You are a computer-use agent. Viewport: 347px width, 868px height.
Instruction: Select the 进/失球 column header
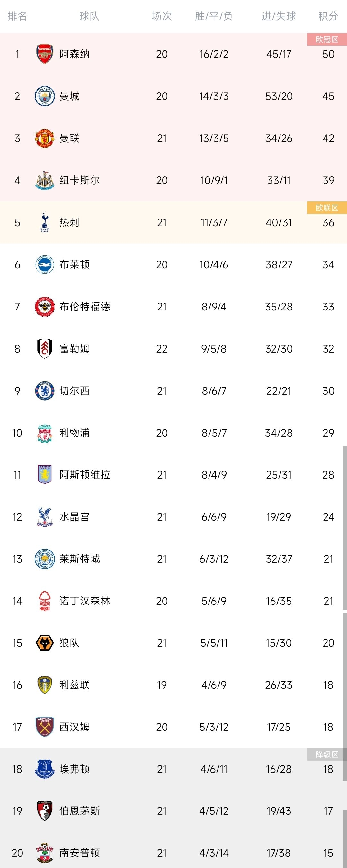pyautogui.click(x=279, y=16)
